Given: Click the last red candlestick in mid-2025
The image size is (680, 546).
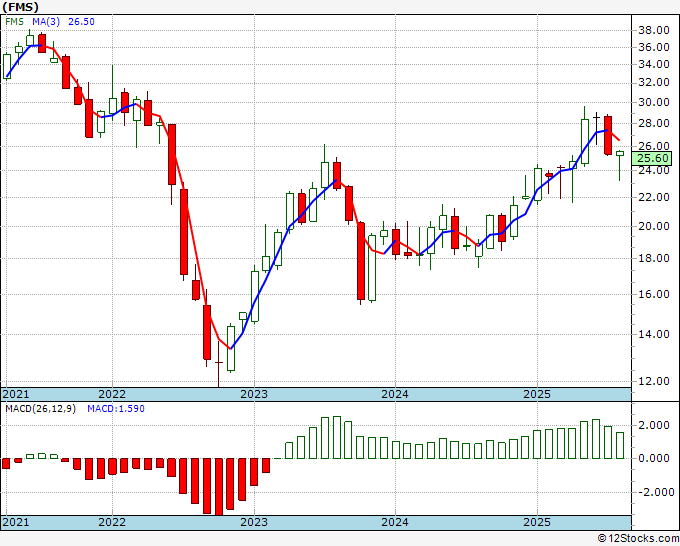Looking at the screenshot, I should 608,135.
